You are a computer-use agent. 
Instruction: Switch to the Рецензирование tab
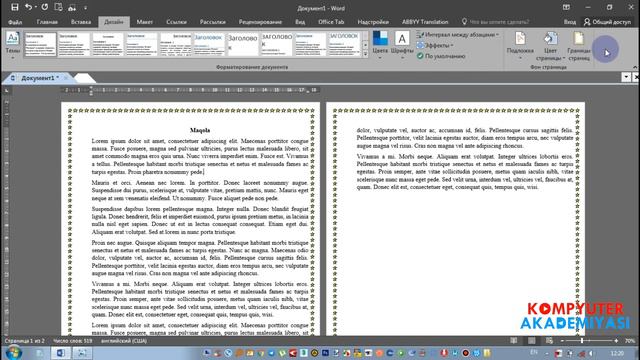click(260, 22)
